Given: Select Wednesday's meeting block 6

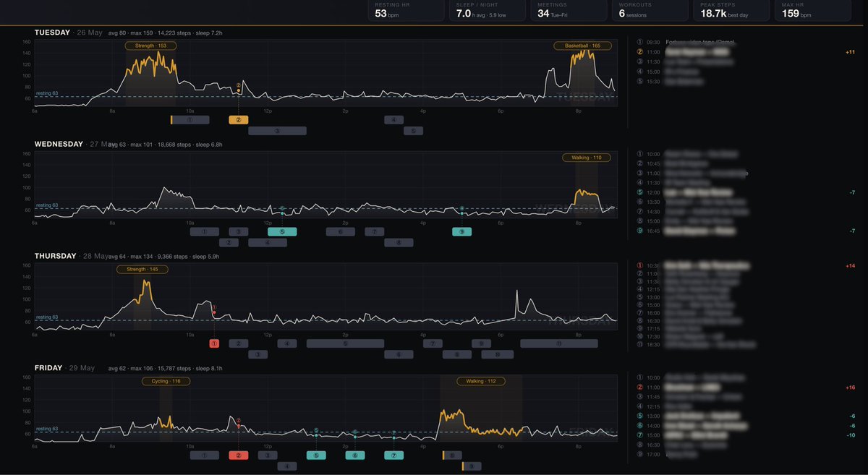Looking at the screenshot, I should coord(340,232).
